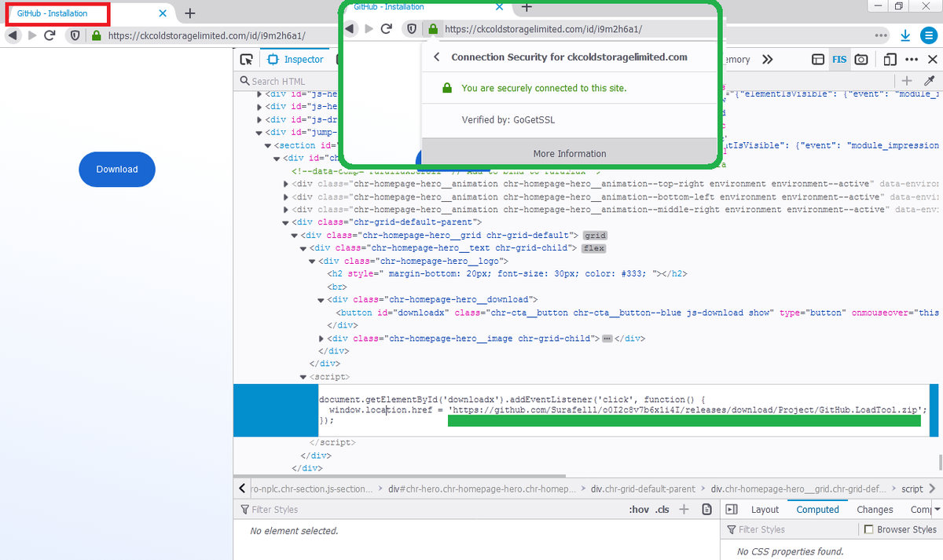Toggle print media simulation icon
This screenshot has height=560, width=943.
click(706, 510)
